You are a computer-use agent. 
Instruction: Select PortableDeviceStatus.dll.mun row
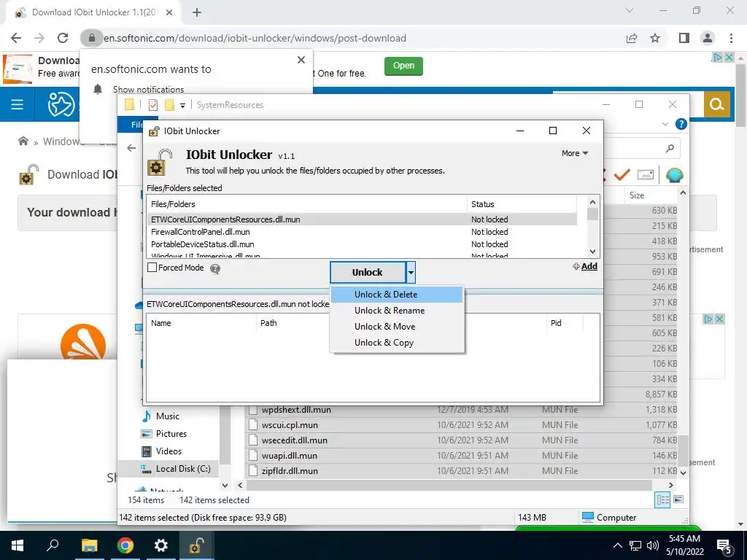pos(362,244)
